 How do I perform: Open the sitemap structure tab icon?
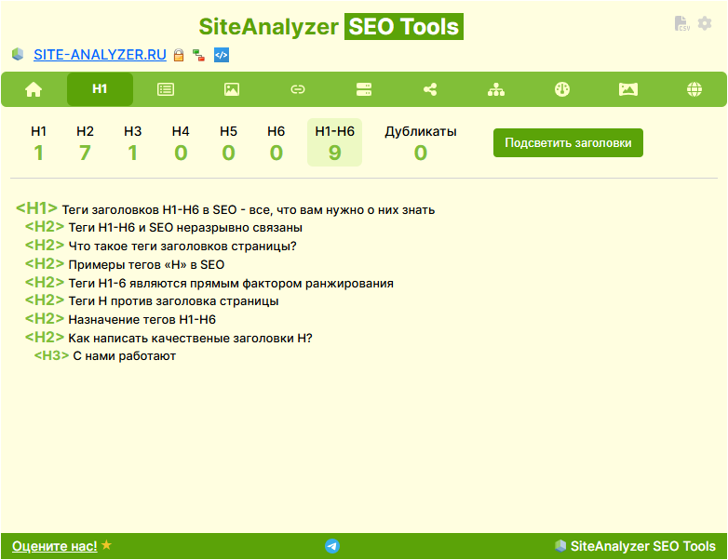(x=496, y=89)
